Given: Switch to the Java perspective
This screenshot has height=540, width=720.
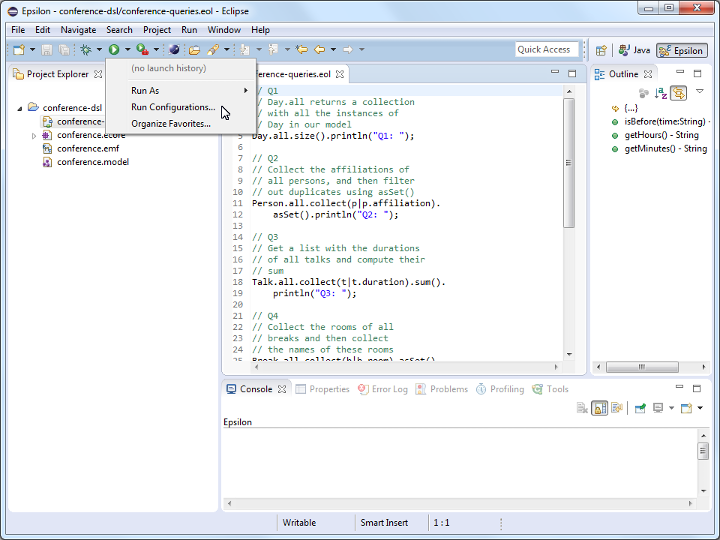Looking at the screenshot, I should coord(634,50).
